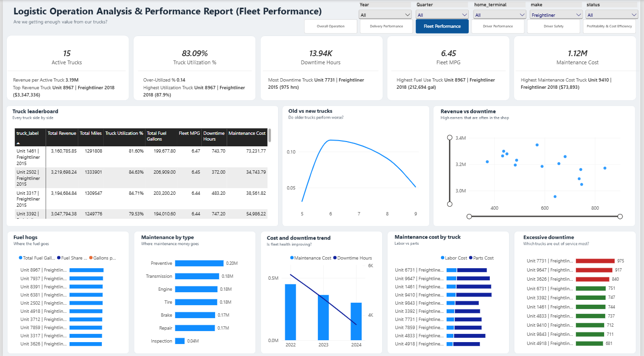Click the 13.94K Downtime Hours card value
Image resolution: width=644 pixels, height=356 pixels.
[321, 53]
